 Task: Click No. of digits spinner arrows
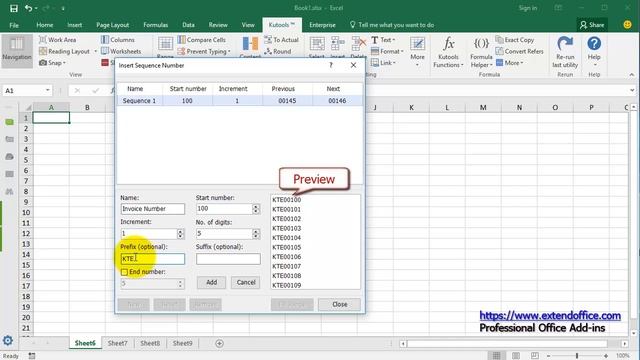tap(256, 233)
